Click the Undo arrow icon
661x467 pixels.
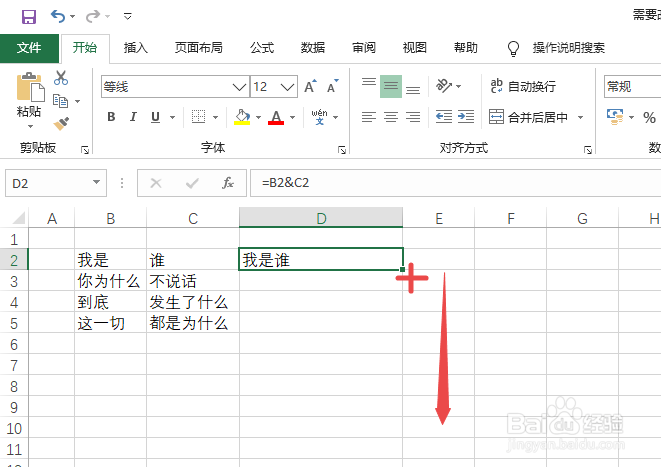coord(58,16)
